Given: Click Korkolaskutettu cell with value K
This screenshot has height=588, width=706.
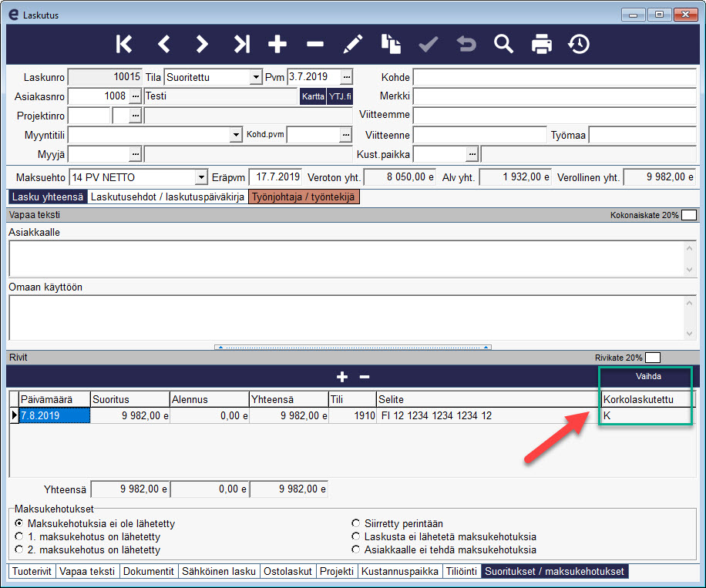Looking at the screenshot, I should (x=646, y=415).
